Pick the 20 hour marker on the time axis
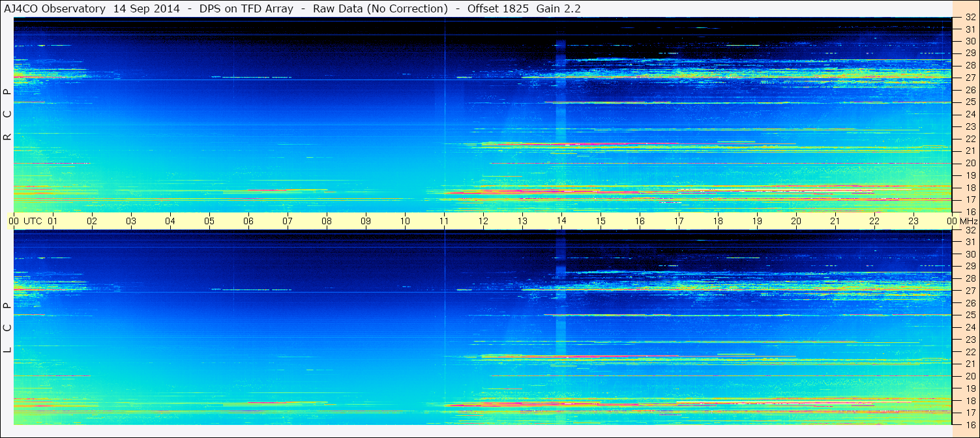Viewport: 980px width, 438px height. tap(795, 221)
